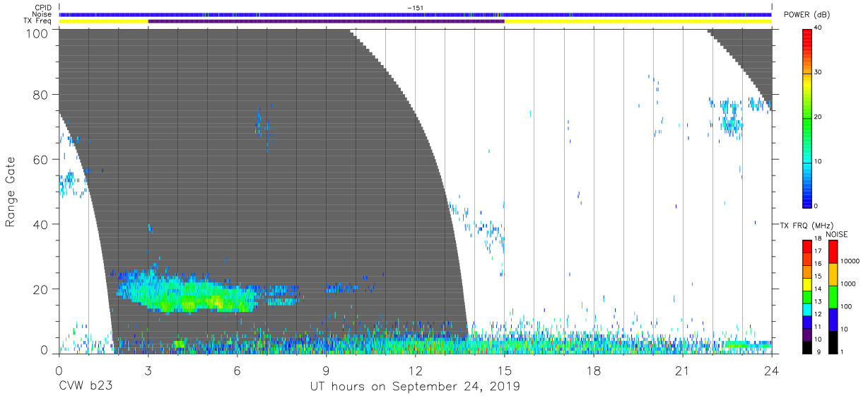Select the NOISE color scale bar
Viewport: 868px width, 401px height.
click(833, 296)
